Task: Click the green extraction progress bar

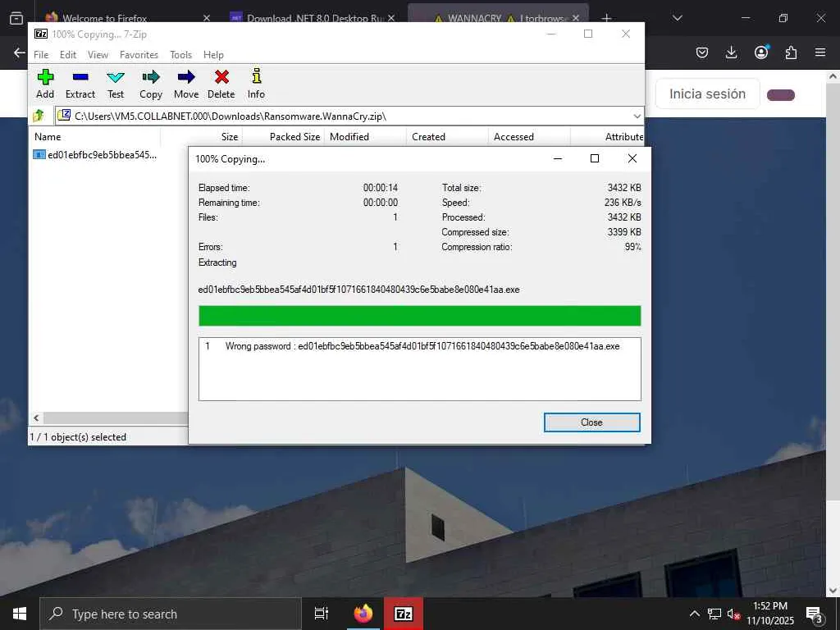Action: click(419, 316)
